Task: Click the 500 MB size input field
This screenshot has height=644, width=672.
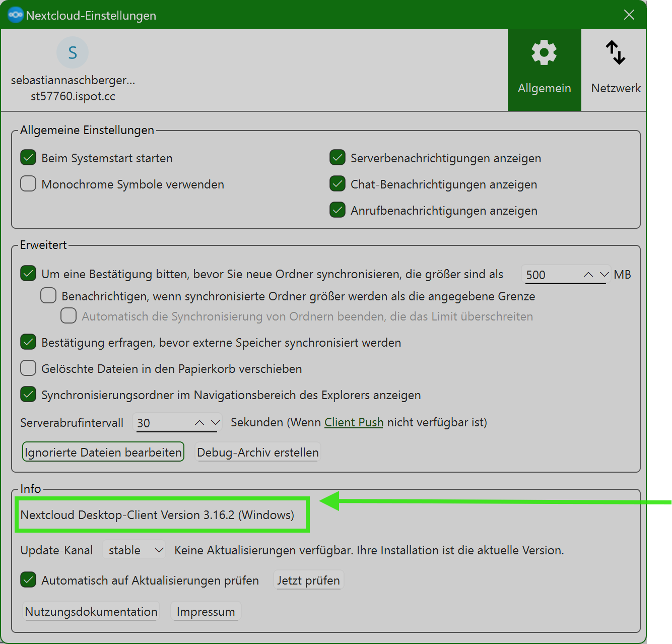Action: pos(550,275)
